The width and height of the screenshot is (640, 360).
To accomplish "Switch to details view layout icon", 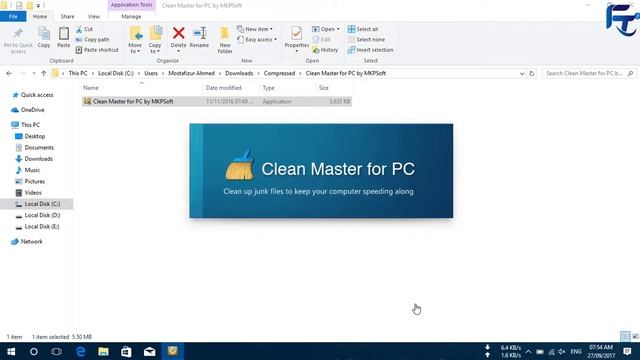I will click(x=625, y=336).
